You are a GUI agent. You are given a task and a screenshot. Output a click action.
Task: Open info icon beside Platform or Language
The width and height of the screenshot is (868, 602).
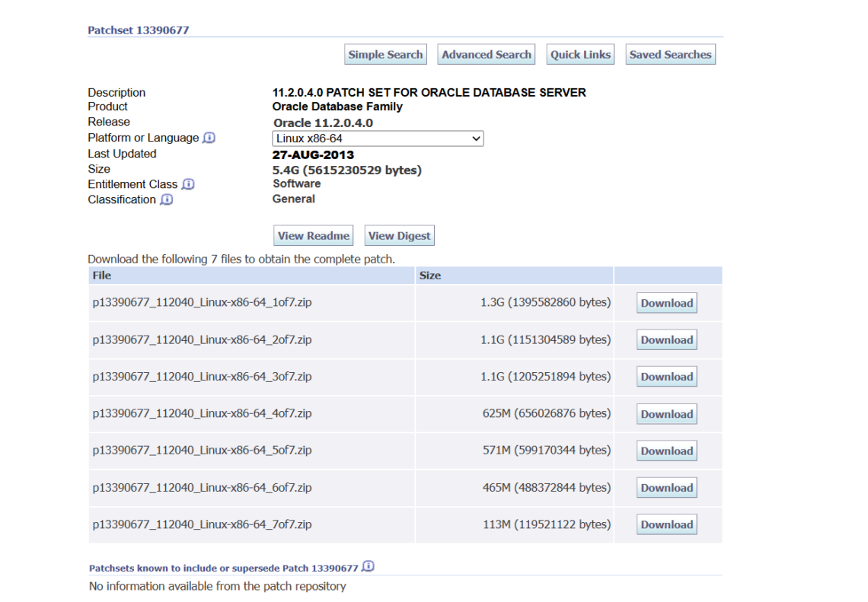pyautogui.click(x=209, y=138)
